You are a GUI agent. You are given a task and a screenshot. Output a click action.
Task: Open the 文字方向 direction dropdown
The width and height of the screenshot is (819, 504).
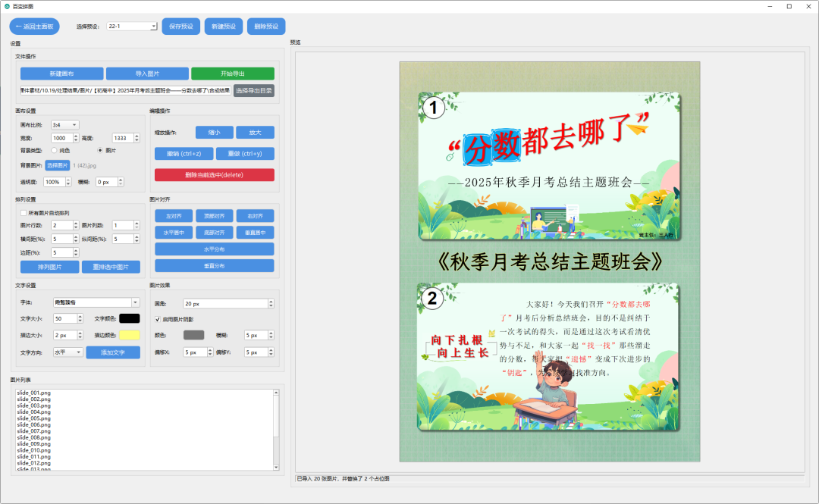point(67,352)
